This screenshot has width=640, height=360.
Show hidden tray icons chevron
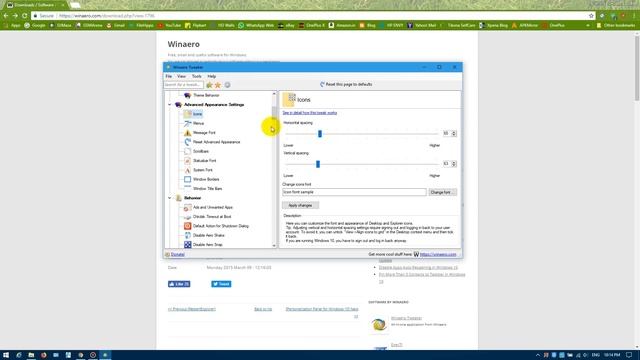(x=538, y=355)
